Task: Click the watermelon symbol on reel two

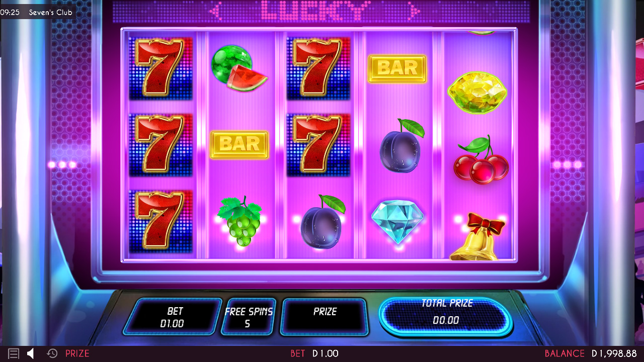Action: click(x=239, y=69)
